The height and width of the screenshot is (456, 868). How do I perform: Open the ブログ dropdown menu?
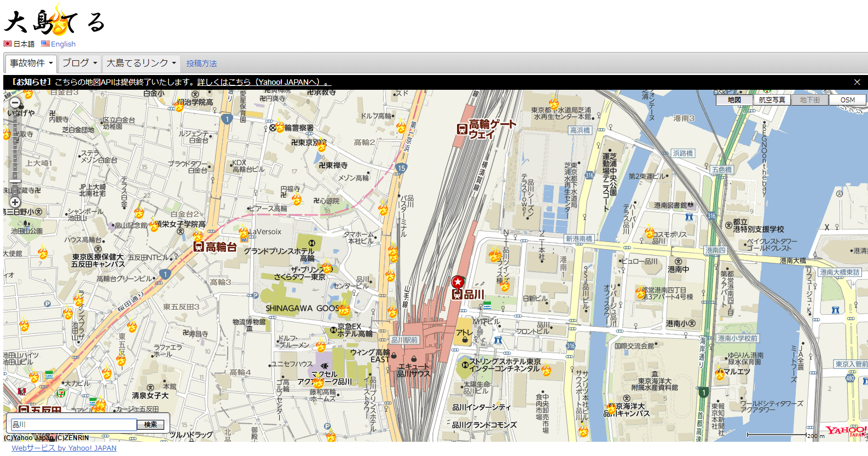[79, 63]
